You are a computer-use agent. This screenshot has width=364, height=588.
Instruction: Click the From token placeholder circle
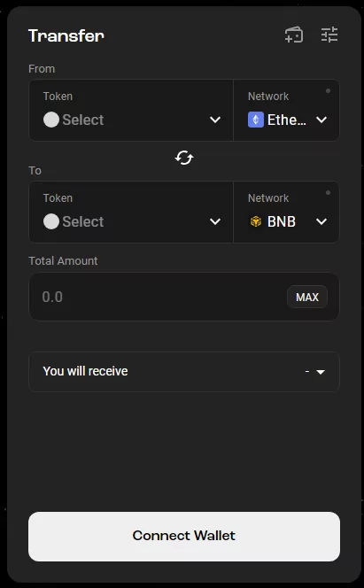(51, 120)
